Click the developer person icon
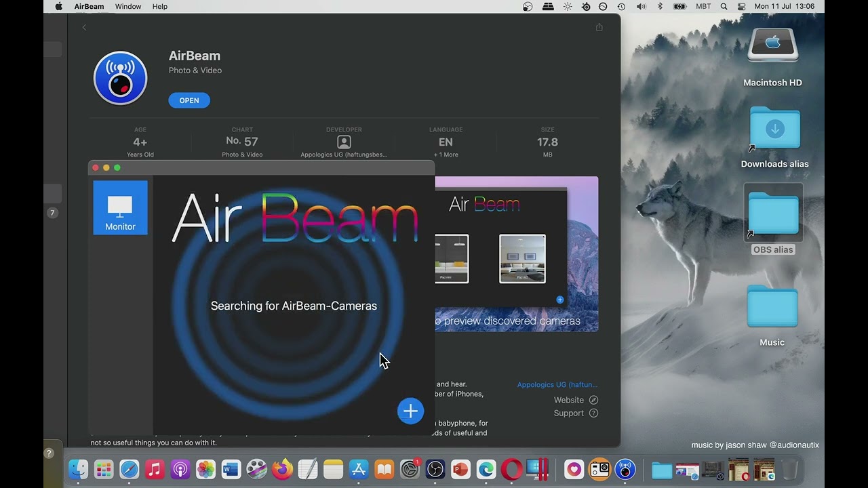Viewport: 868px width, 488px height. click(x=344, y=142)
